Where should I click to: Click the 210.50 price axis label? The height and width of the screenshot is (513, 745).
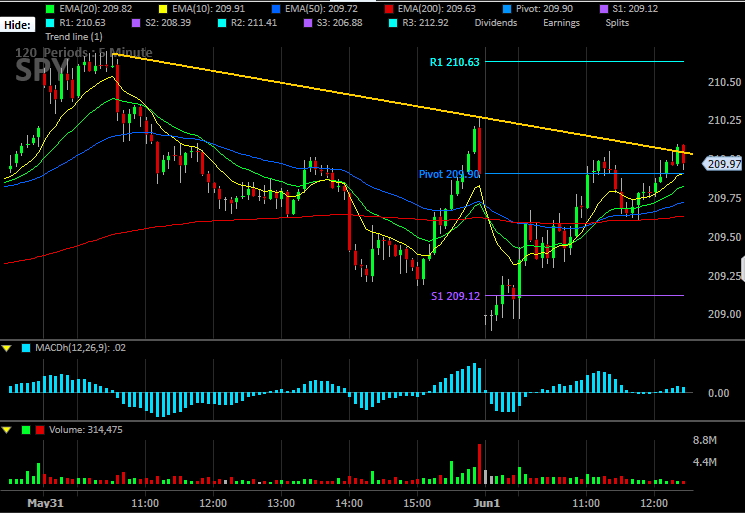(x=724, y=83)
